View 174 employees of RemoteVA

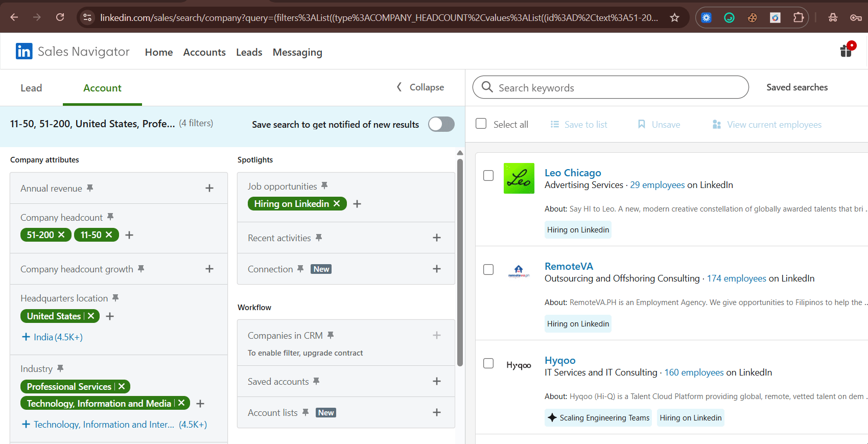coord(736,278)
